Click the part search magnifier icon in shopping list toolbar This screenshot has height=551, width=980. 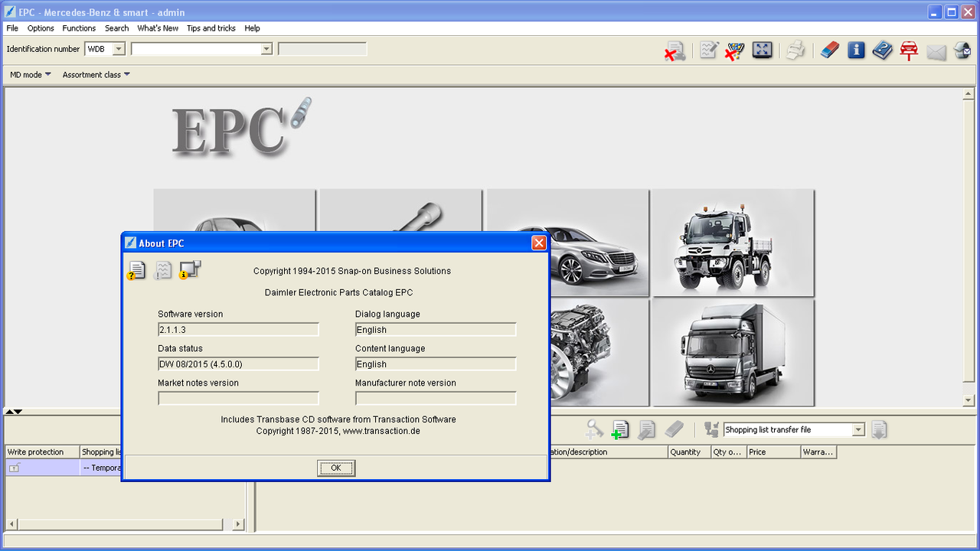point(594,429)
